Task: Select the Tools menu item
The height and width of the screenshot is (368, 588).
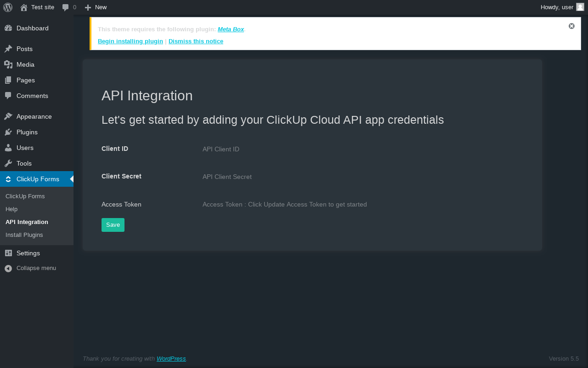Action: [37, 163]
